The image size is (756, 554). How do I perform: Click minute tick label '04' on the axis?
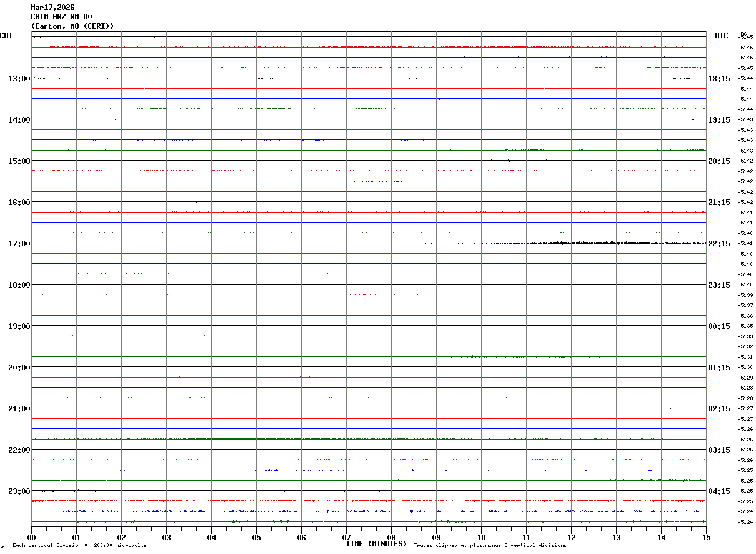pyautogui.click(x=211, y=537)
